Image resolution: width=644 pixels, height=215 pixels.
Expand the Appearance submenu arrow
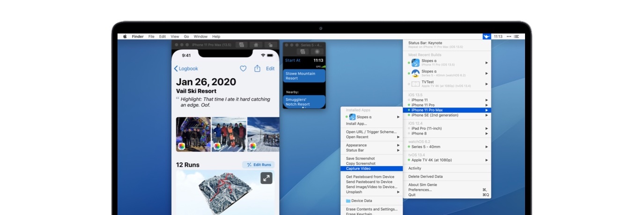point(399,145)
